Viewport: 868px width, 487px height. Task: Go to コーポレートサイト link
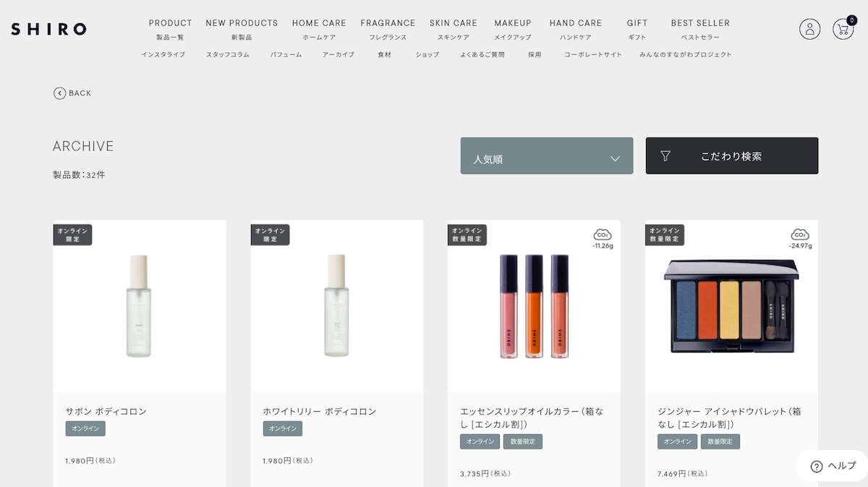[x=593, y=54]
